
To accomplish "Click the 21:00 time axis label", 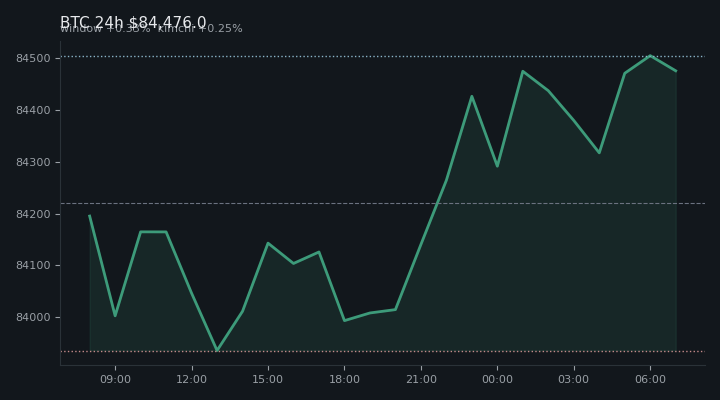I will pos(421,379).
